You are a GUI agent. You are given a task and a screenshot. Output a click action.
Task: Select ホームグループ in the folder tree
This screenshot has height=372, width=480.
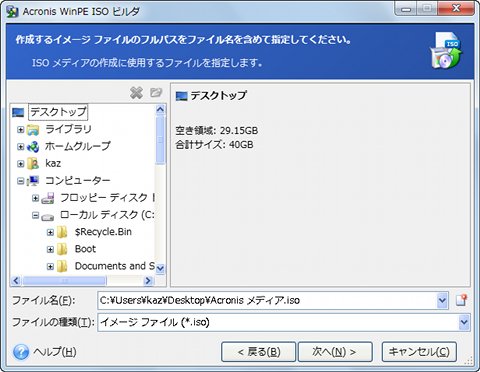tap(78, 146)
